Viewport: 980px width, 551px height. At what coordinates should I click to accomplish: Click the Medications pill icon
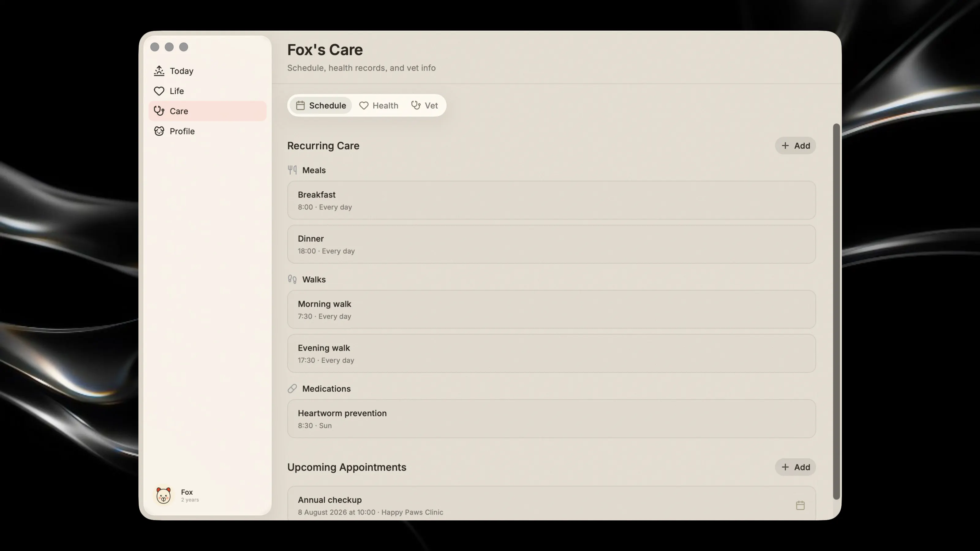pos(292,389)
